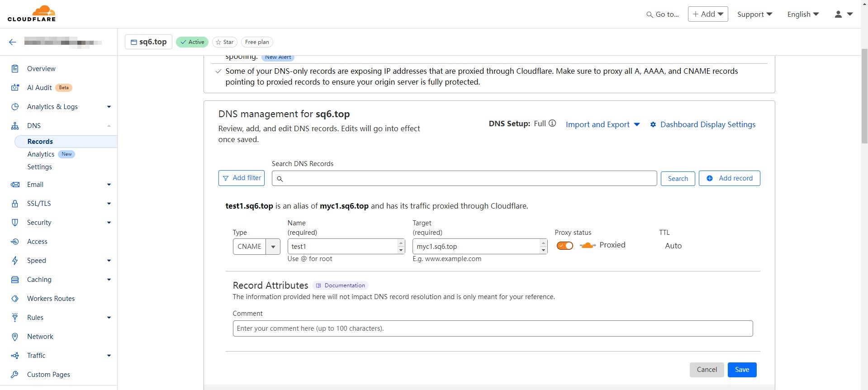868x390 pixels.
Task: Open the user account profile menu
Action: pos(844,14)
